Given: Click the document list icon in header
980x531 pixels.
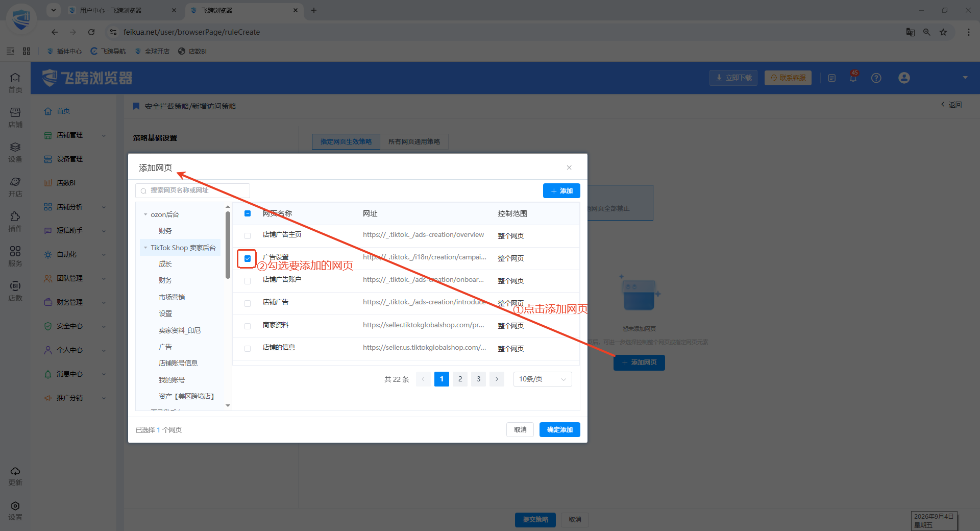Looking at the screenshot, I should [832, 78].
